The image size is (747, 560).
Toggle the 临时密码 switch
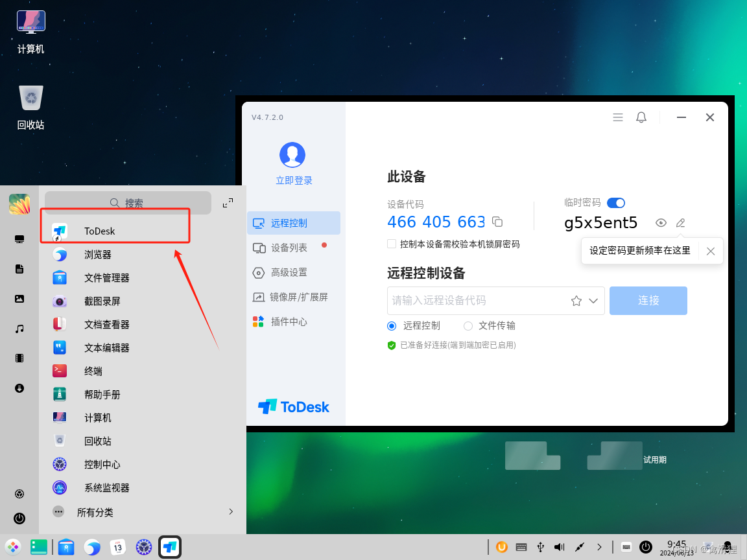pyautogui.click(x=616, y=203)
